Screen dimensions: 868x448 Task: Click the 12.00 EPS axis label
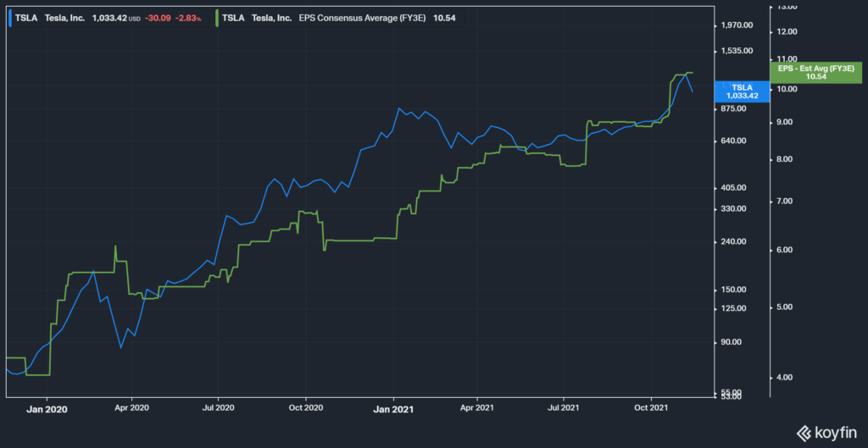(787, 32)
